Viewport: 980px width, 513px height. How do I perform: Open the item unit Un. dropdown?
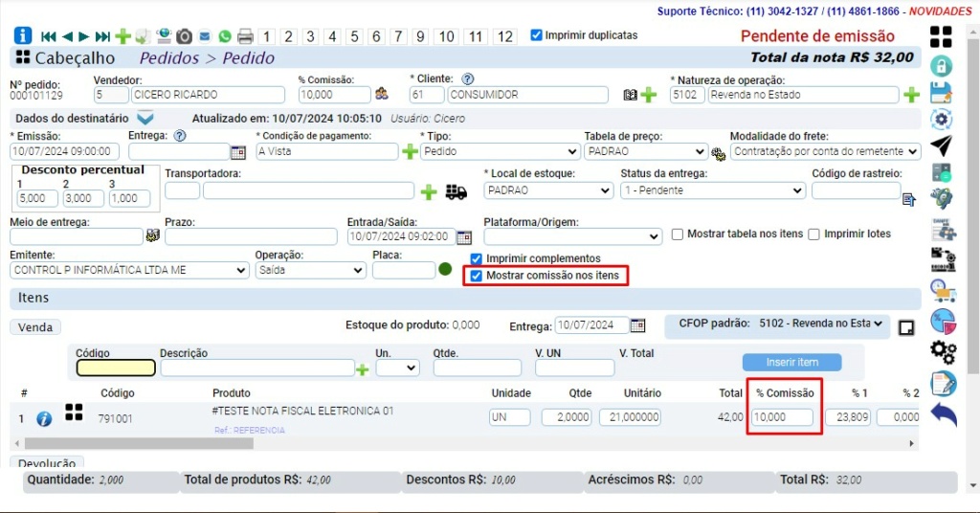click(x=397, y=368)
